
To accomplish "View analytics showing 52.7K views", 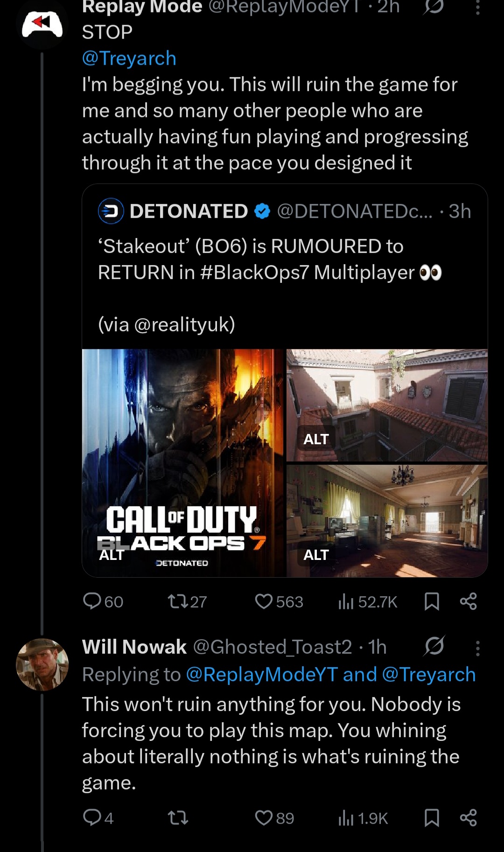I will [368, 602].
